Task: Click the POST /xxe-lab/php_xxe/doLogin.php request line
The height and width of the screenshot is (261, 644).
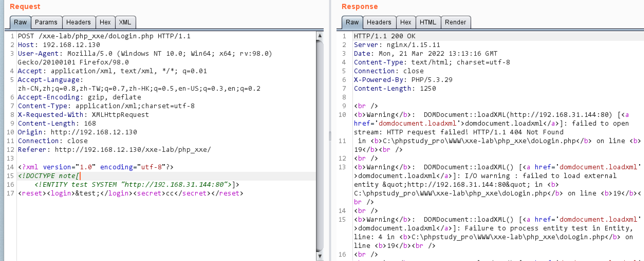Action: (x=104, y=36)
